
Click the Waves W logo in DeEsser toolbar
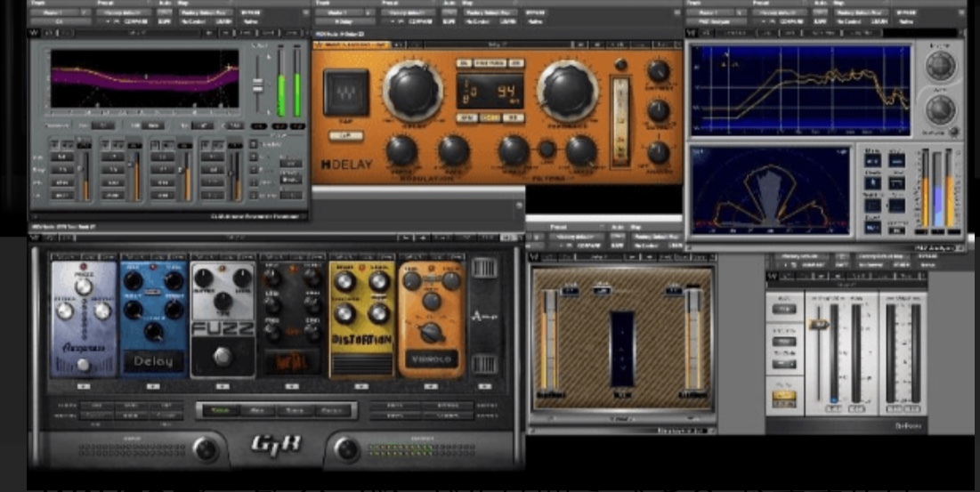[x=772, y=276]
